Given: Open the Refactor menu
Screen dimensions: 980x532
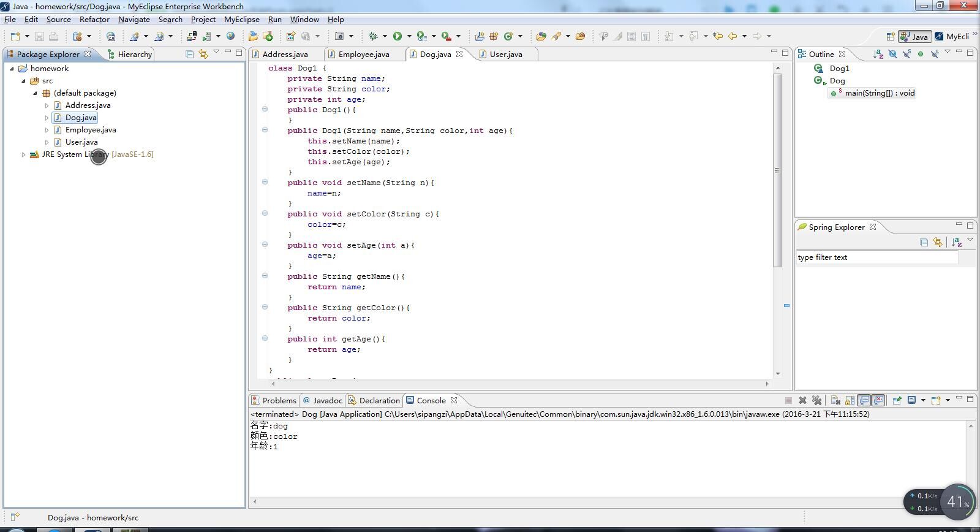Looking at the screenshot, I should click(x=94, y=20).
